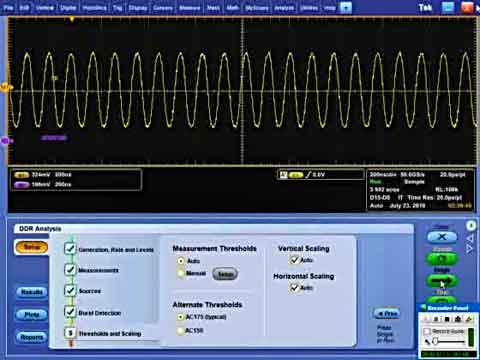The height and width of the screenshot is (360, 480).
Task: Click the Setup button beside Manual
Action: coord(225,274)
